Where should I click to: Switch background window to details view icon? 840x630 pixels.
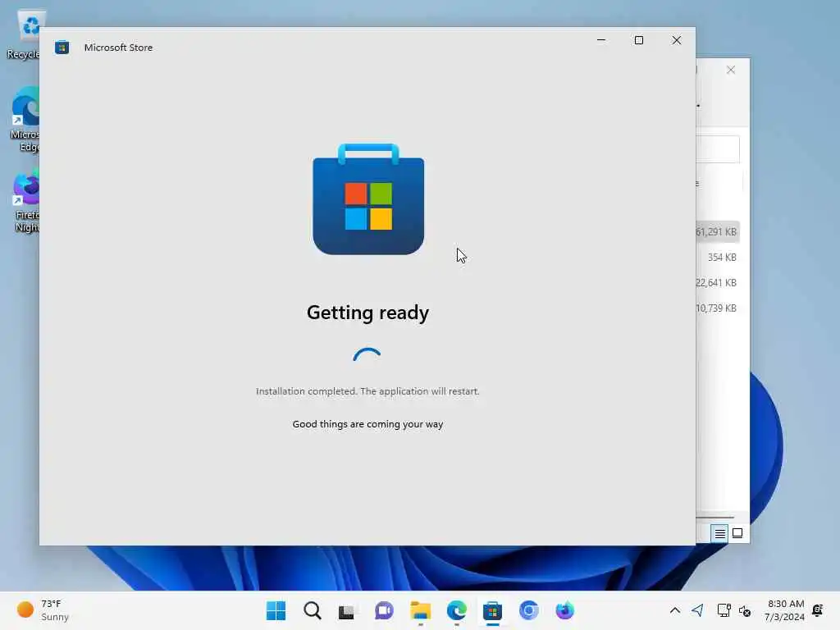click(719, 533)
